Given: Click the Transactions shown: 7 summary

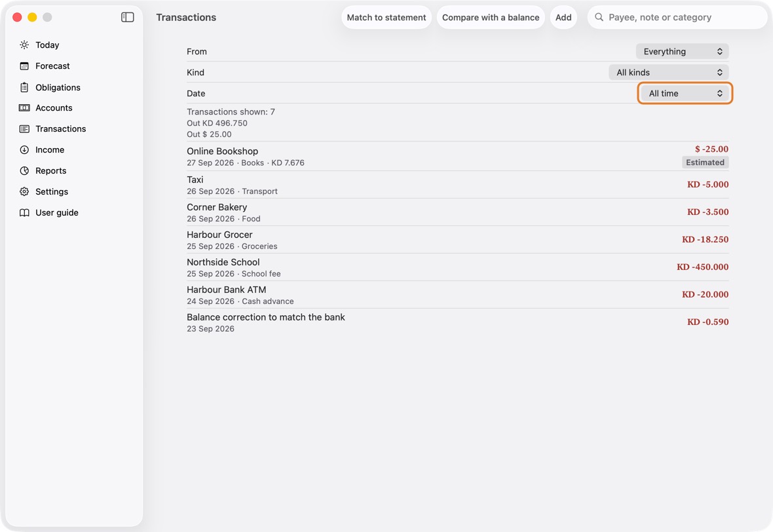Looking at the screenshot, I should pyautogui.click(x=231, y=112).
